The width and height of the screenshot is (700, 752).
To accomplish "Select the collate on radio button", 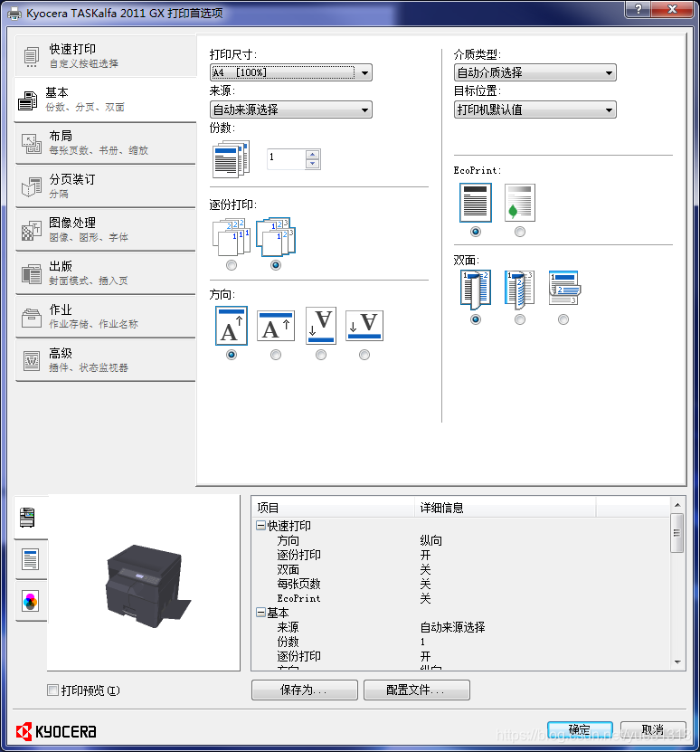I will click(x=276, y=265).
